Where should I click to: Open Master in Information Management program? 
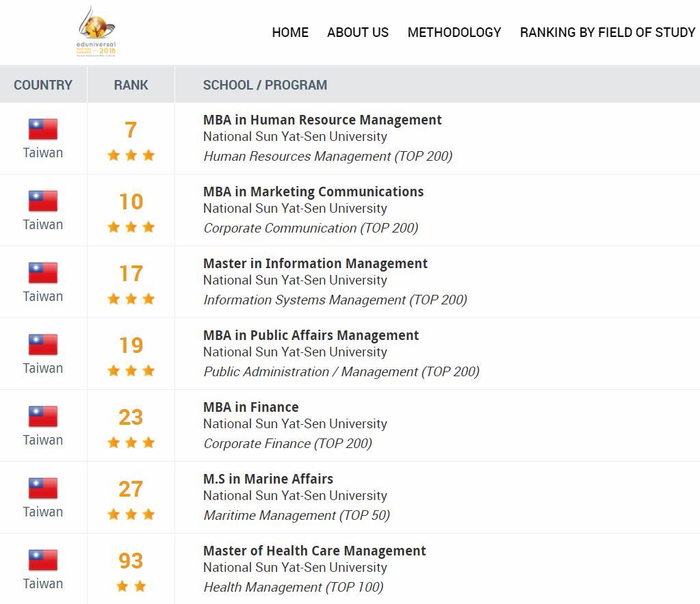coord(315,263)
